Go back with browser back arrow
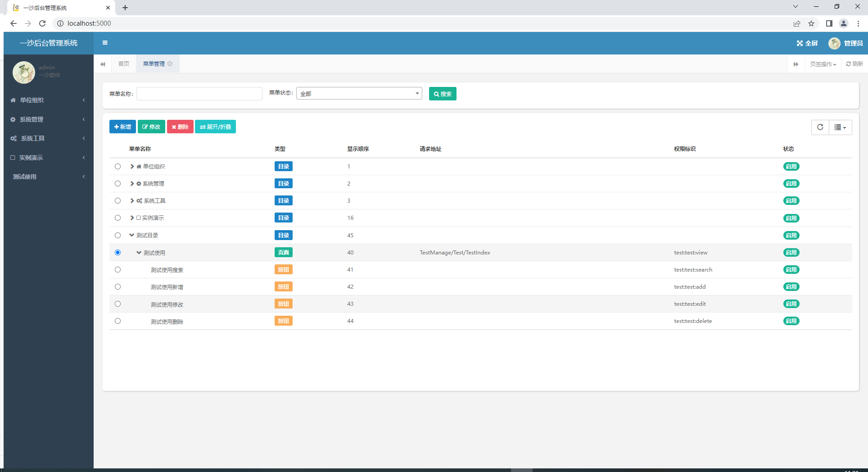The image size is (868, 472). (x=14, y=23)
